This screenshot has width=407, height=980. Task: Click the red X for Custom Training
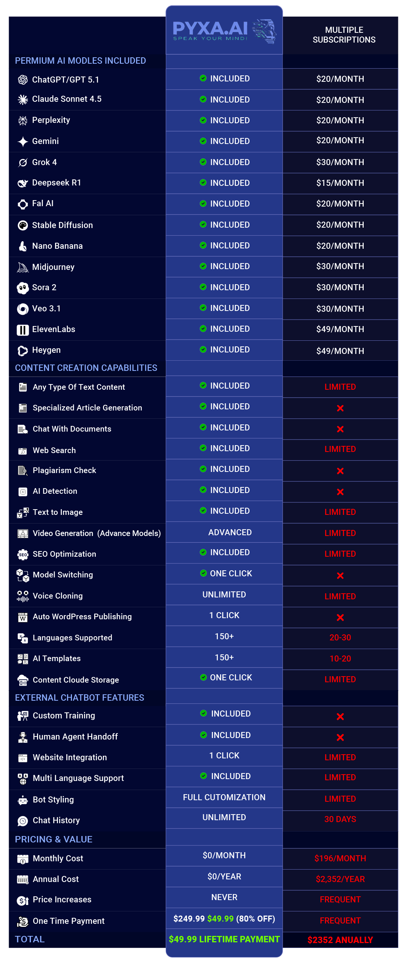340,717
